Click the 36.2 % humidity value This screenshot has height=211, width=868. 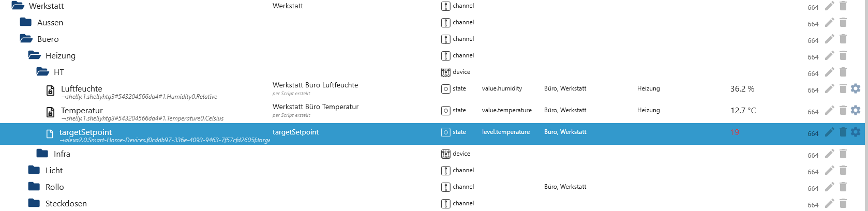pos(742,89)
